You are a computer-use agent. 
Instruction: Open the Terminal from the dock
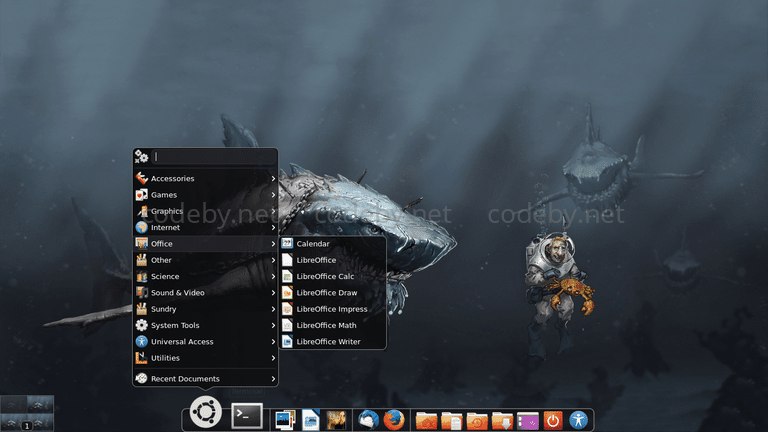tap(247, 416)
